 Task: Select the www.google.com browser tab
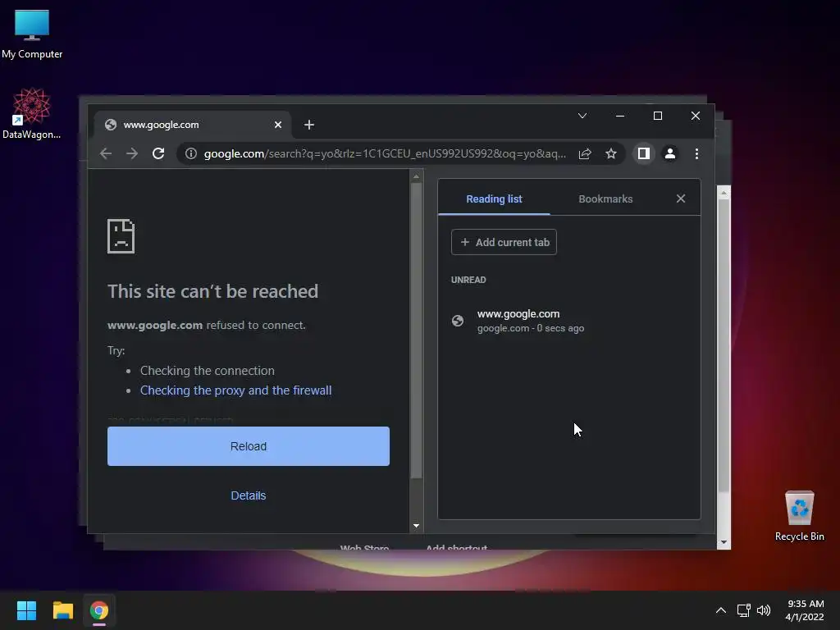click(193, 125)
